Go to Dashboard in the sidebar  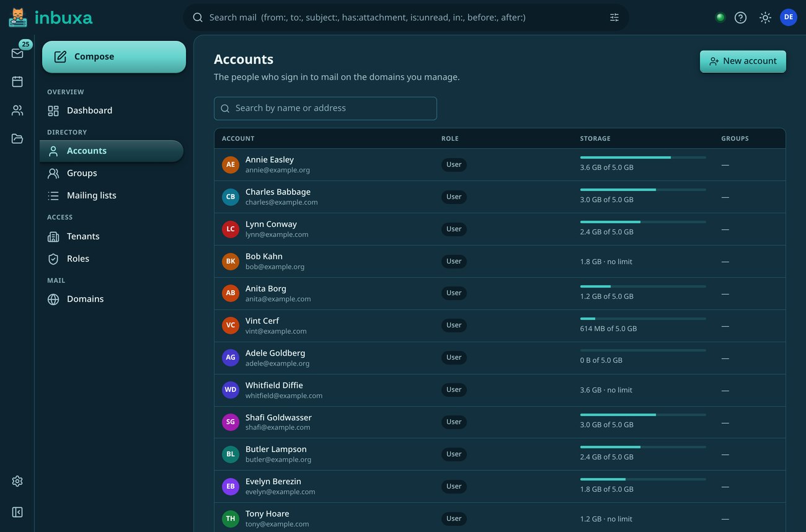(x=112, y=110)
